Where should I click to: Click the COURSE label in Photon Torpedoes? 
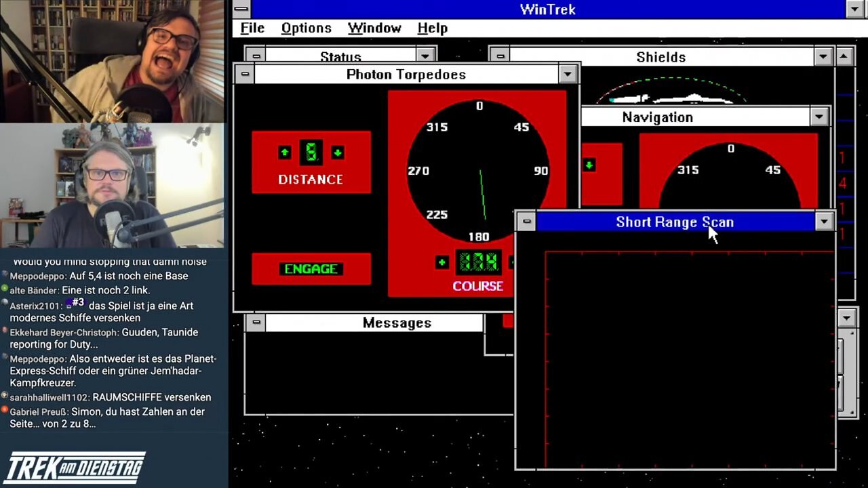[478, 286]
